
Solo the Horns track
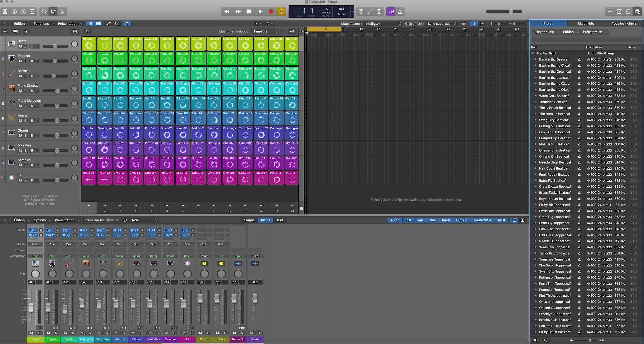tap(25, 121)
